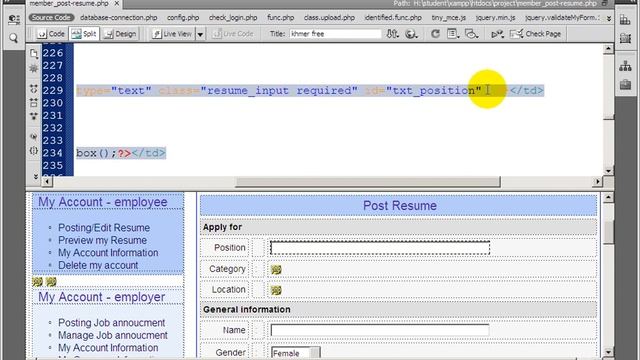The height and width of the screenshot is (360, 640).
Task: Click the Expand All icon in coding toolbar
Action: coord(34,116)
